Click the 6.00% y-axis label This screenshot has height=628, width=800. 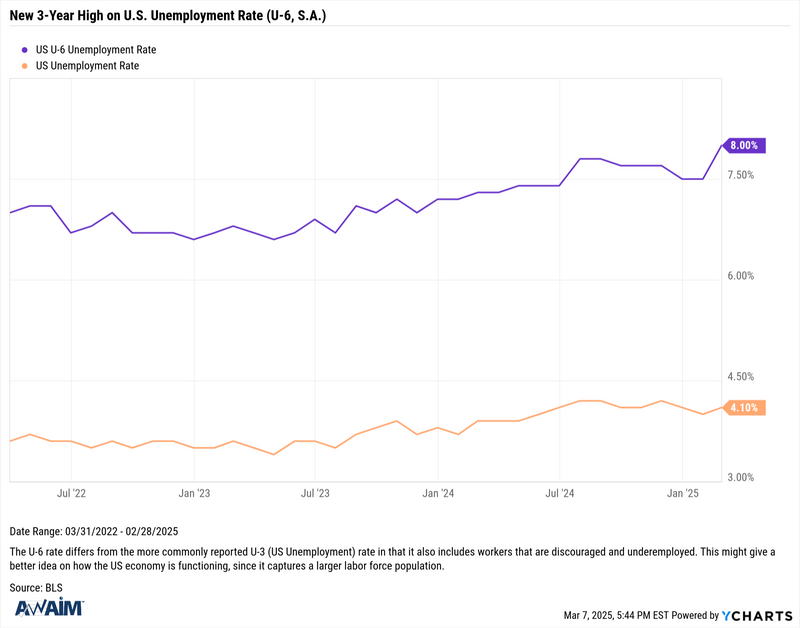coord(740,276)
